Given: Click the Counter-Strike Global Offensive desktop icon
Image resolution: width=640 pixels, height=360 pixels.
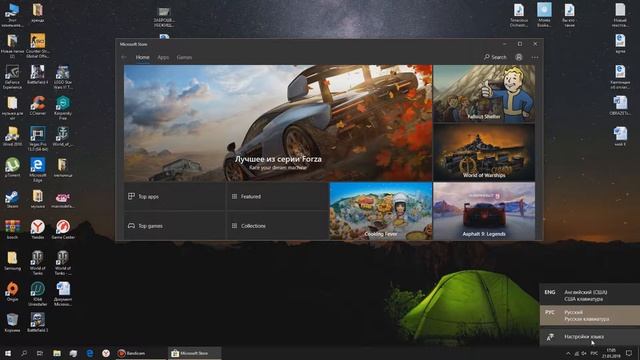Looking at the screenshot, I should tap(38, 46).
